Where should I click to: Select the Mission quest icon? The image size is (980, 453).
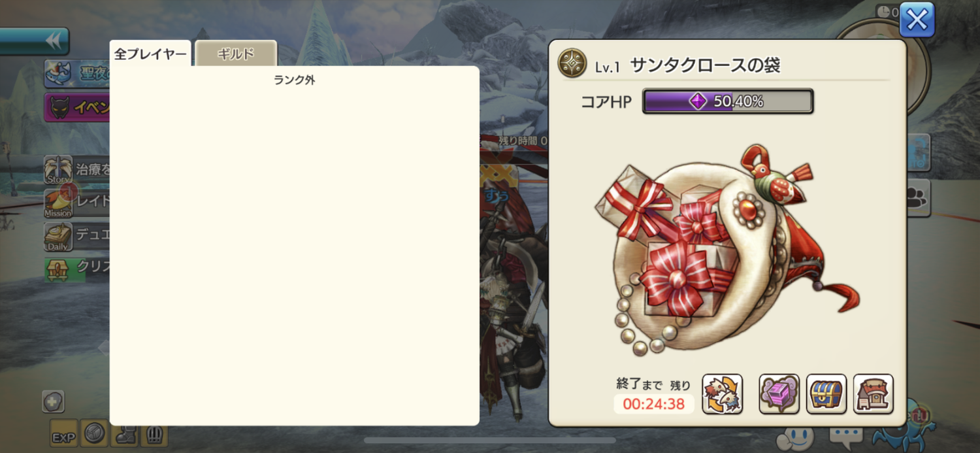coord(58,203)
